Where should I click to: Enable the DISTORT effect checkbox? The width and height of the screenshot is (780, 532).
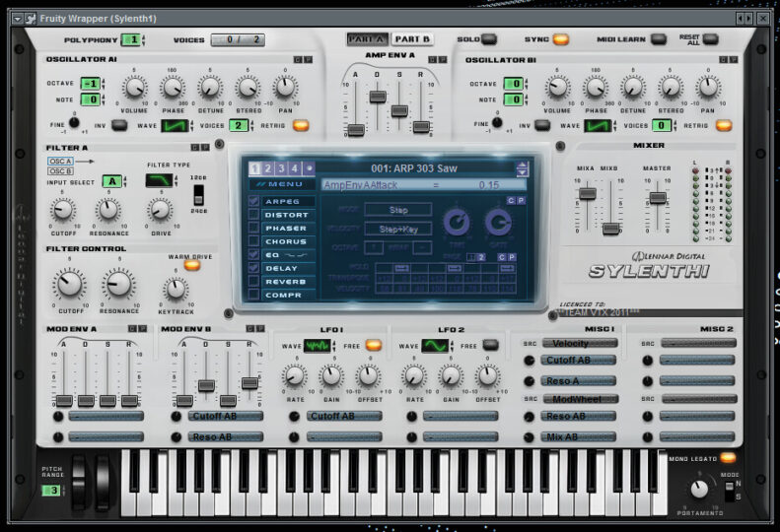click(253, 215)
